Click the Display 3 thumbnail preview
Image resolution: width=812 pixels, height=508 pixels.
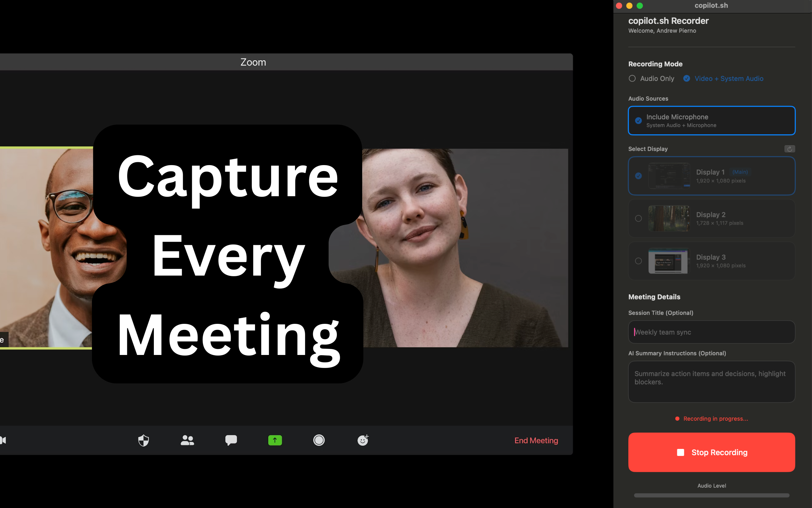point(669,261)
